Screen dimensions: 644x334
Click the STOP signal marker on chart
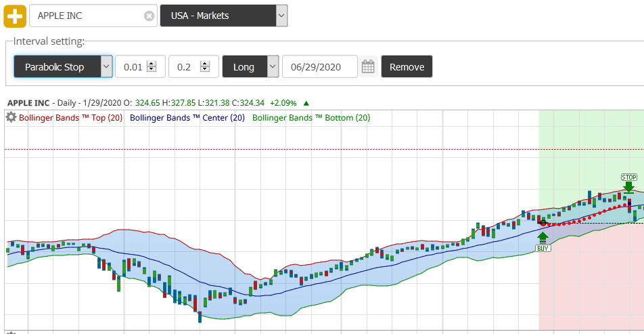tap(628, 178)
